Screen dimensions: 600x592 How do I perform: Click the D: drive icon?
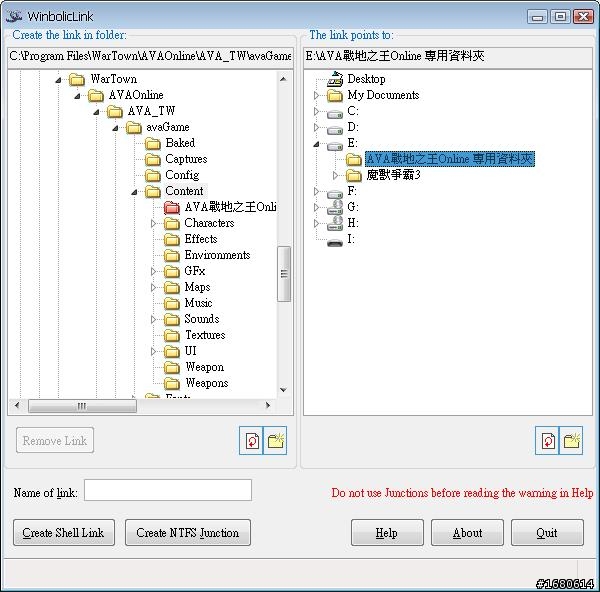(x=335, y=130)
